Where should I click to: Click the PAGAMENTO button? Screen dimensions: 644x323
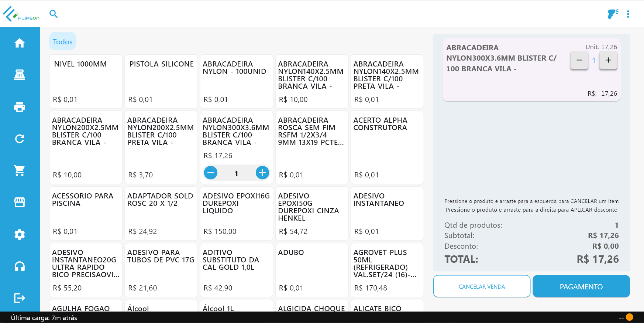click(x=581, y=286)
